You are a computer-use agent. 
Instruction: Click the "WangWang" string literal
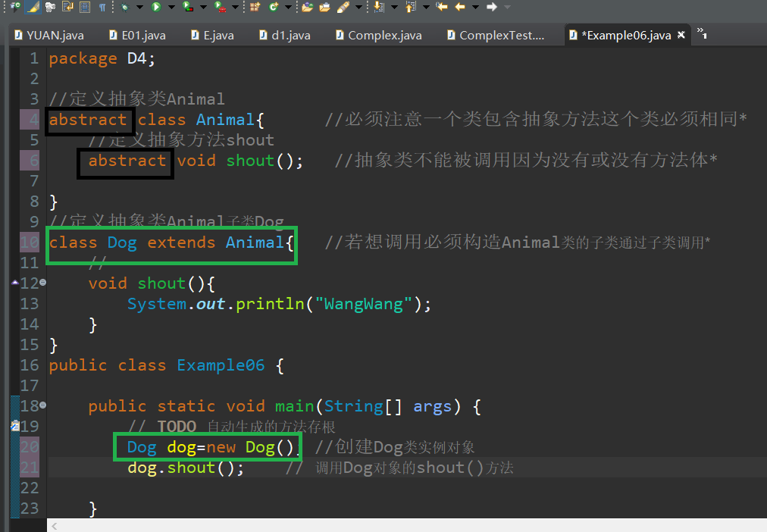(364, 304)
